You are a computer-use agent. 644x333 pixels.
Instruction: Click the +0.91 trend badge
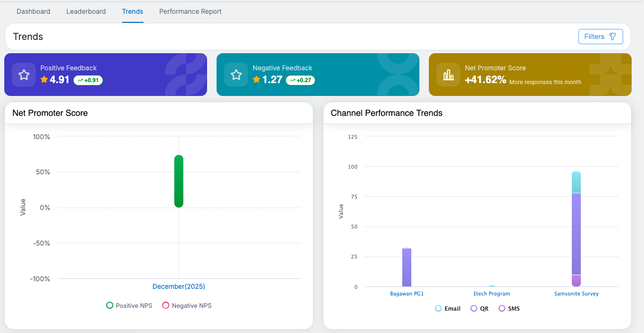tap(88, 80)
